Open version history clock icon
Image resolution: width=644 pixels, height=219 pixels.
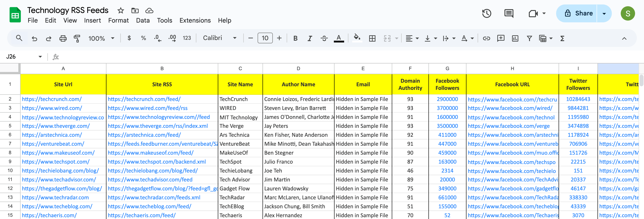[487, 13]
